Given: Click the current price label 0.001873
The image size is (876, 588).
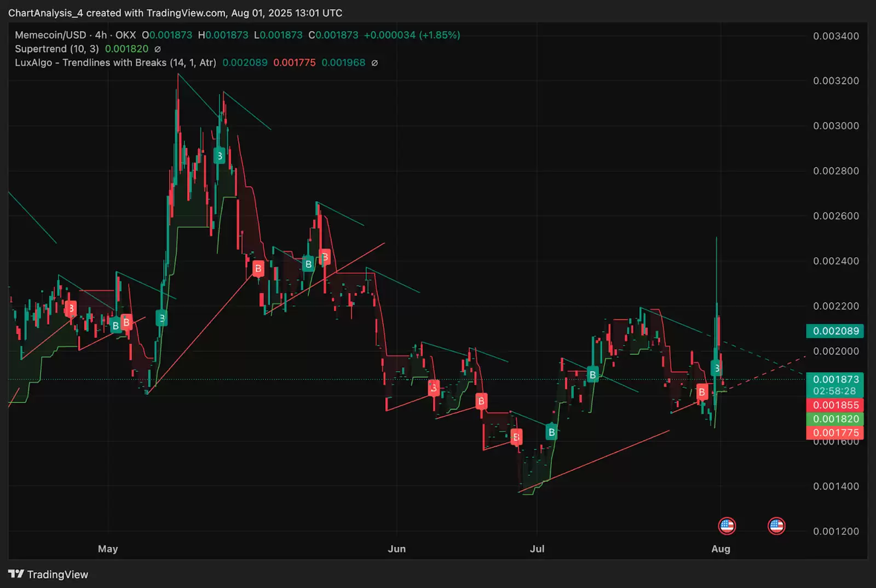Looking at the screenshot, I should point(835,379).
